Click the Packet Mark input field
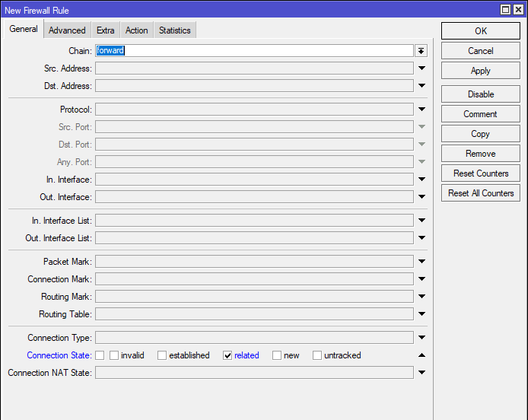The height and width of the screenshot is (420, 528). [254, 262]
